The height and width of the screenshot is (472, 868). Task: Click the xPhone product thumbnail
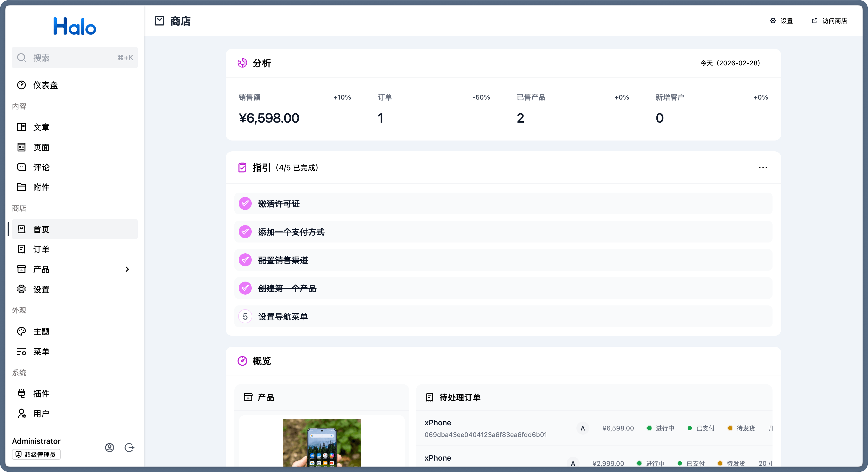321,442
